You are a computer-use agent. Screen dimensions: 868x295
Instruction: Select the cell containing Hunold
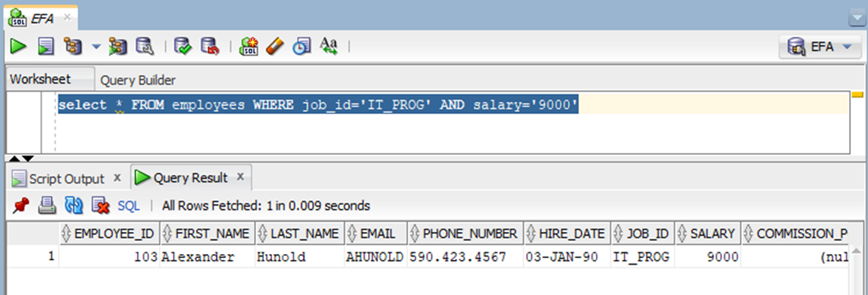click(x=299, y=256)
